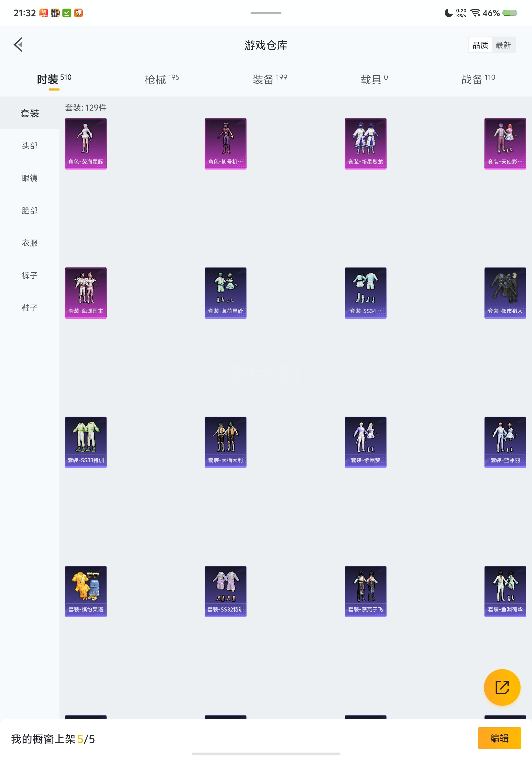532x757 pixels.
Task: Open the 套装-鱼渊荷华 outfit card
Action: click(505, 591)
